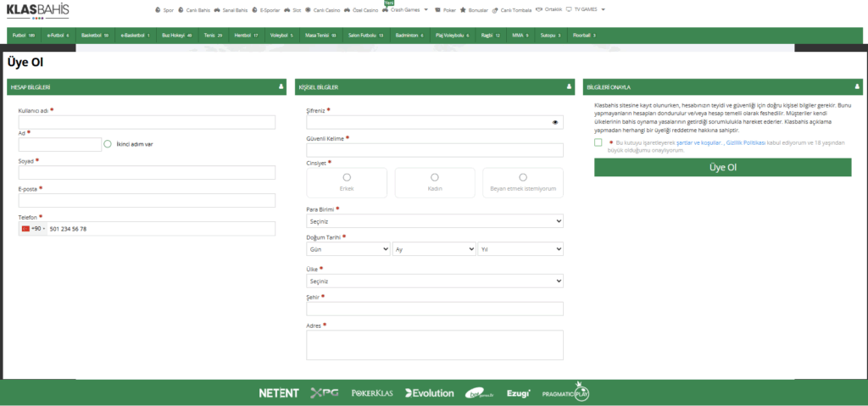Click the KLASBAHIS logo
Viewport: 868px width, 406px height.
(37, 10)
